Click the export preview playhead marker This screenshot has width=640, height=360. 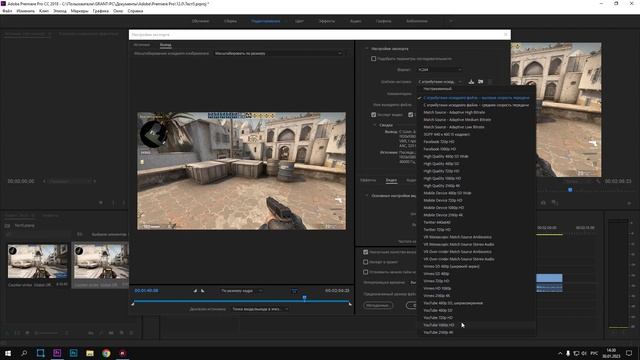[x=304, y=298]
